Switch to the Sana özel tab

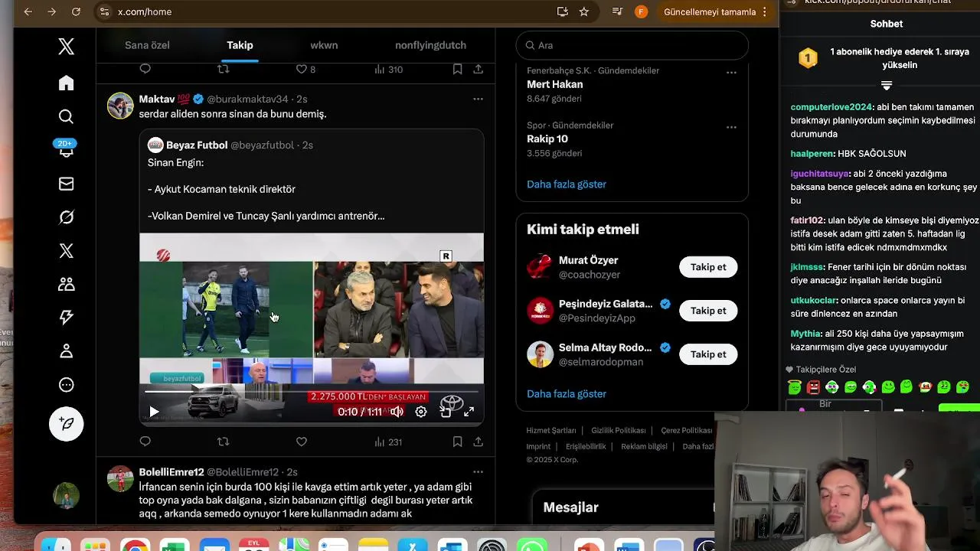[147, 45]
